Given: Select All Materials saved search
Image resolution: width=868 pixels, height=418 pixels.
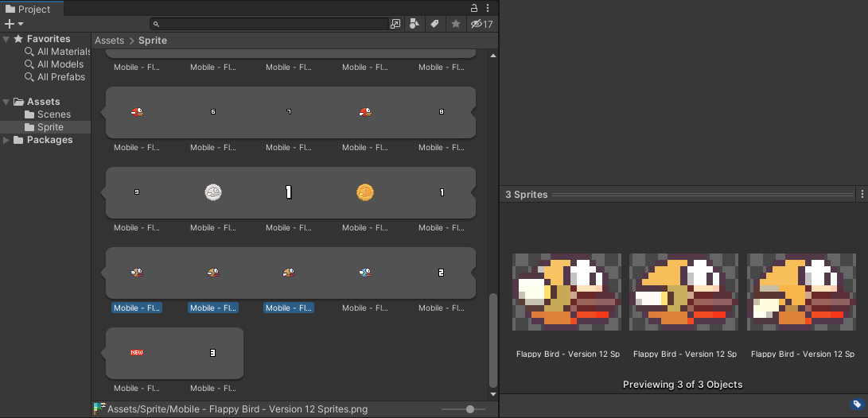Looking at the screenshot, I should coord(58,52).
